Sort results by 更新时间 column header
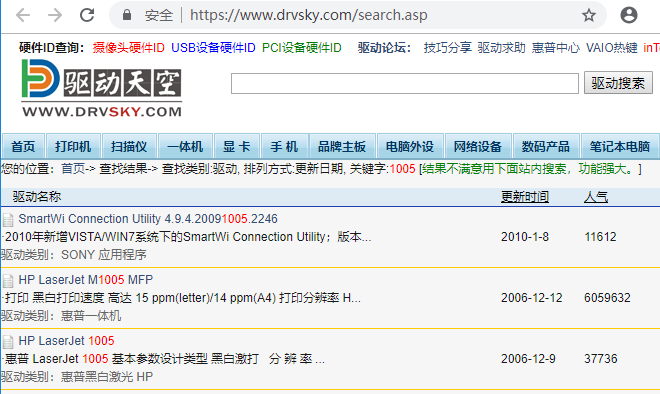660x394 pixels. click(x=525, y=197)
